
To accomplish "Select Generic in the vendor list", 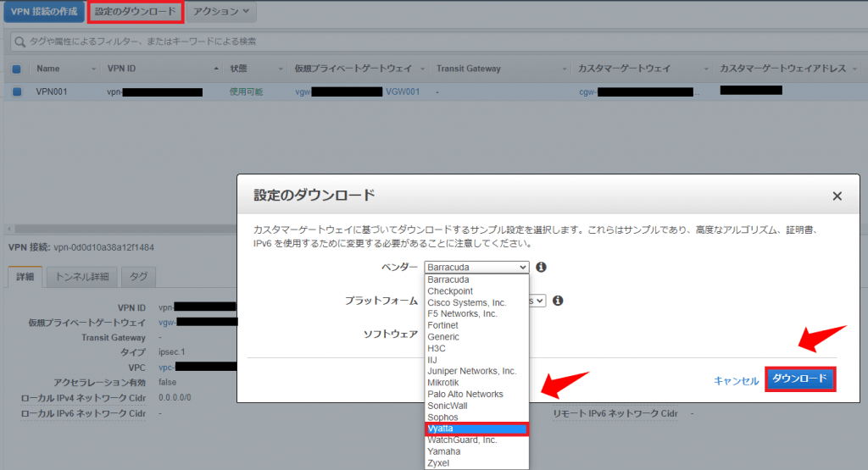I will coord(476,337).
